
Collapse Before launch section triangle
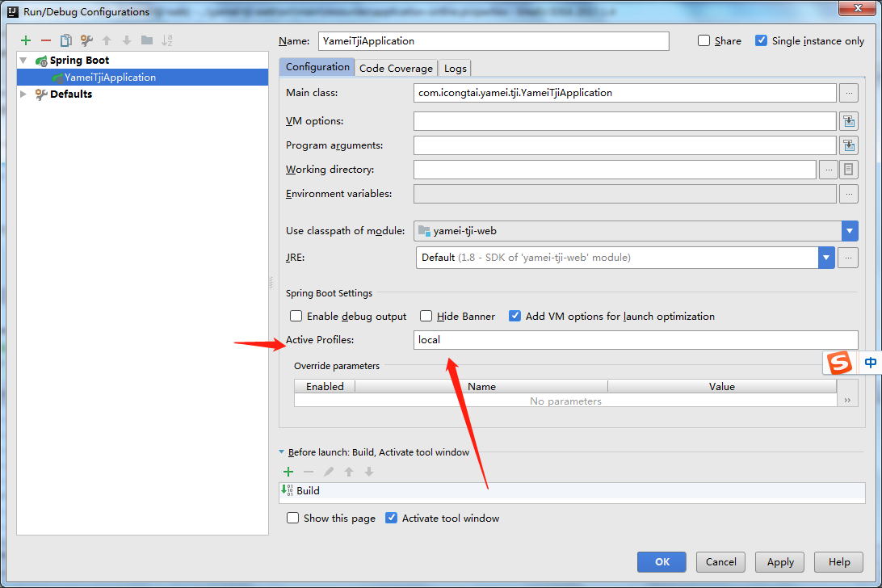point(281,451)
